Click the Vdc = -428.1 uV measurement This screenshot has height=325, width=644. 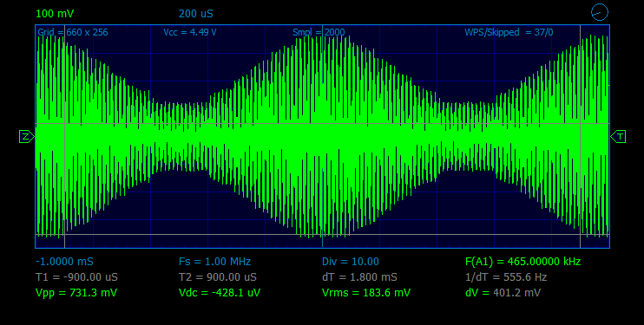coord(220,293)
